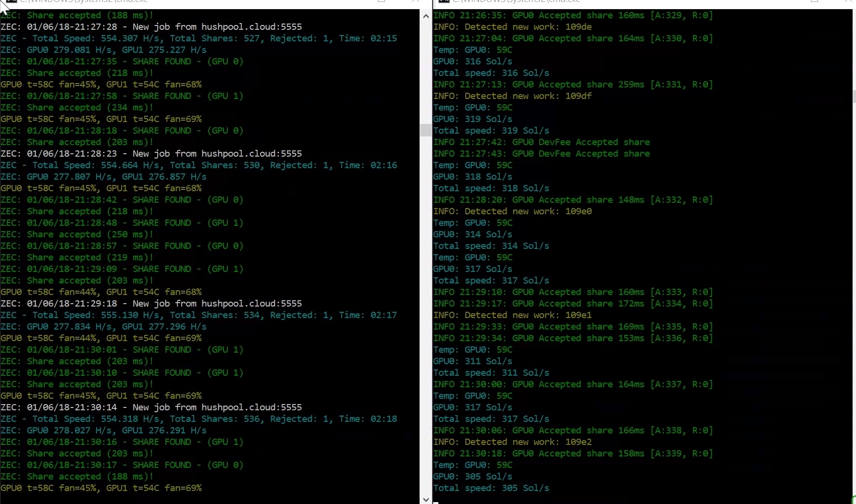Select the SHARE FOUND line timestamped 21:30:01
856x504 pixels.
click(122, 350)
